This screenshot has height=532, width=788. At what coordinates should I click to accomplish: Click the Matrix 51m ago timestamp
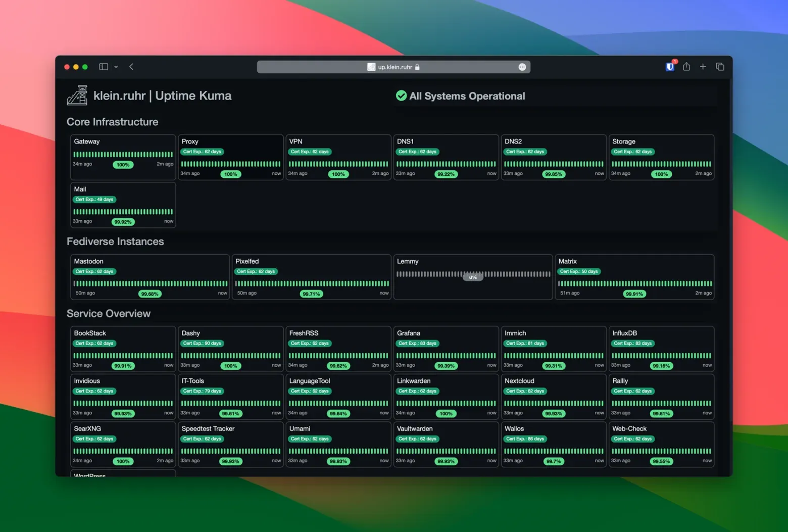pos(570,293)
